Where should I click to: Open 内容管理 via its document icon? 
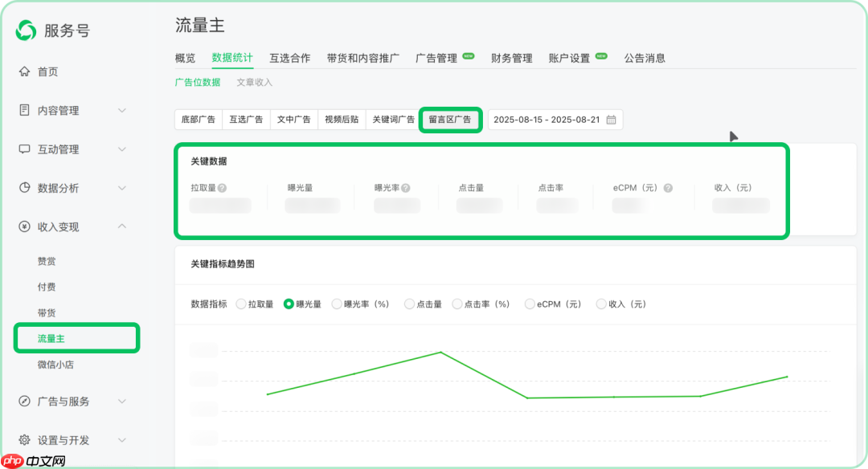(25, 110)
